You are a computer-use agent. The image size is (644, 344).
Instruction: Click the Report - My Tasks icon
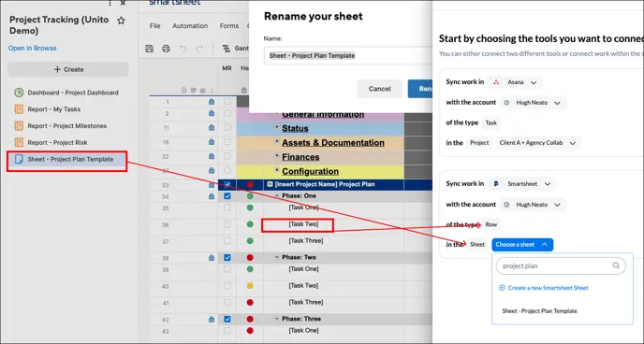(19, 109)
